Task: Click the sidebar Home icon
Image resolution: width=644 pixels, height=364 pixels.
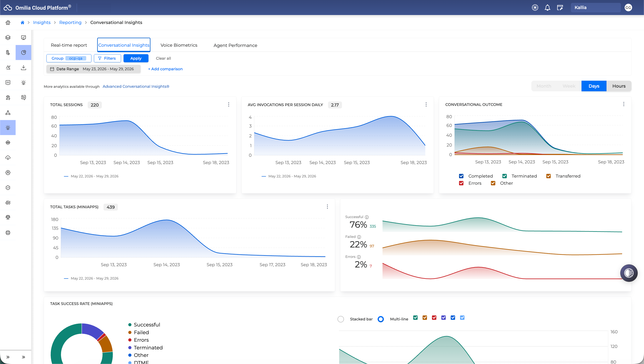Action: click(8, 23)
